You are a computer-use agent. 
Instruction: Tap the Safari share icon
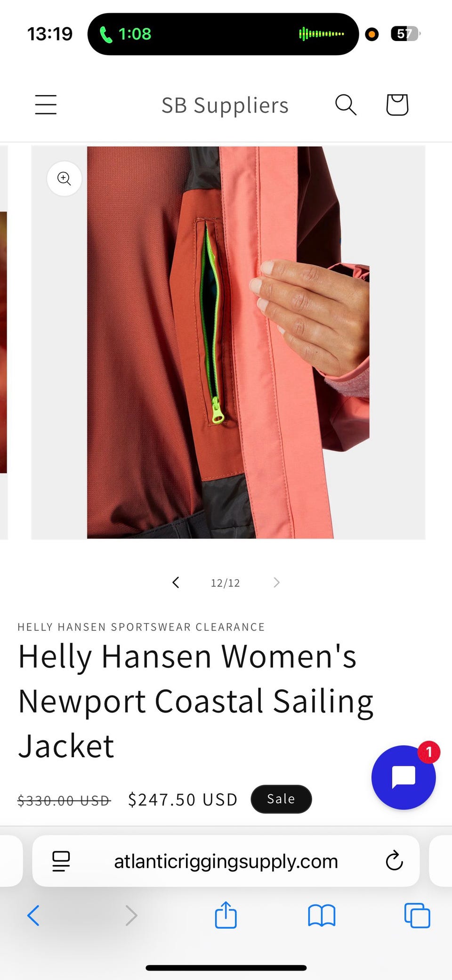226,915
